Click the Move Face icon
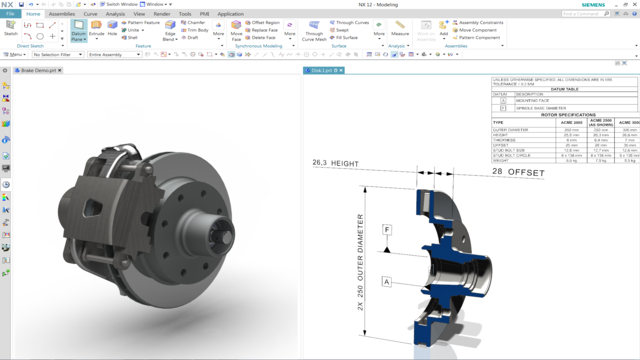Image resolution: width=640 pixels, height=360 pixels. pyautogui.click(x=236, y=25)
